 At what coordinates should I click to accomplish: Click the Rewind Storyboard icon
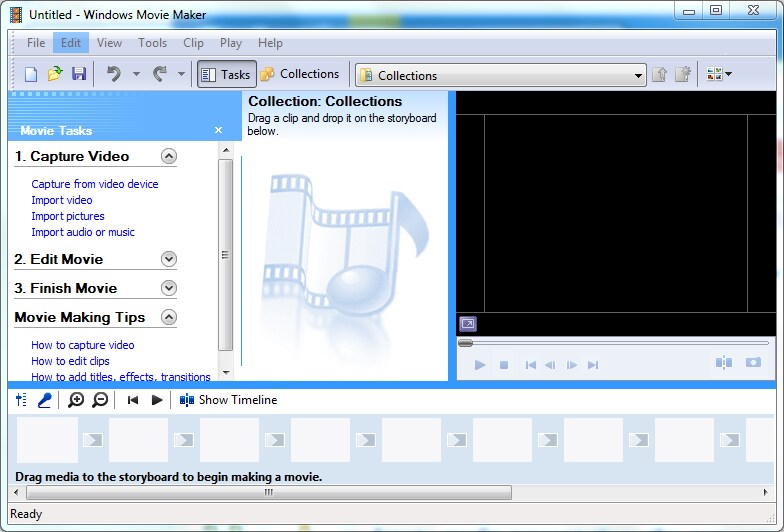[132, 400]
